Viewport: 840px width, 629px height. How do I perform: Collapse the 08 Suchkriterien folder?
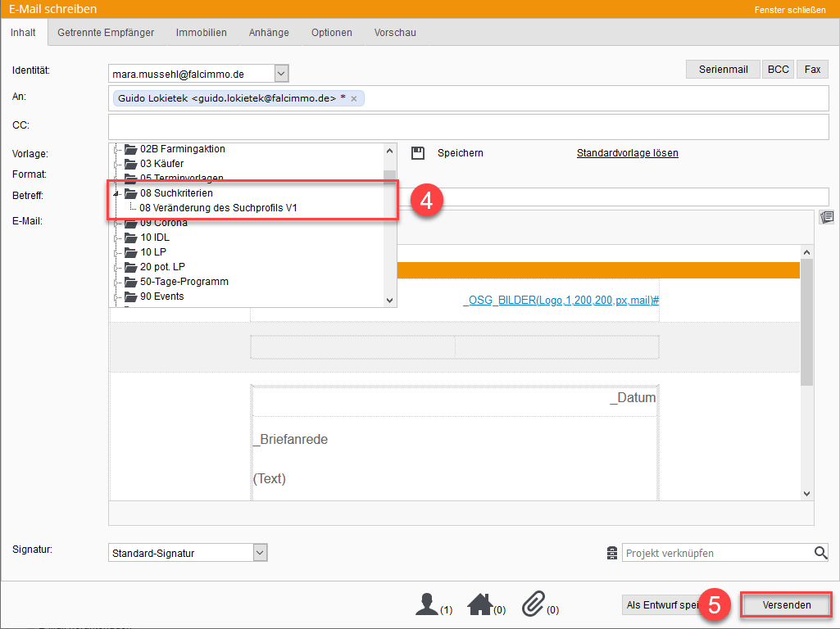point(116,193)
